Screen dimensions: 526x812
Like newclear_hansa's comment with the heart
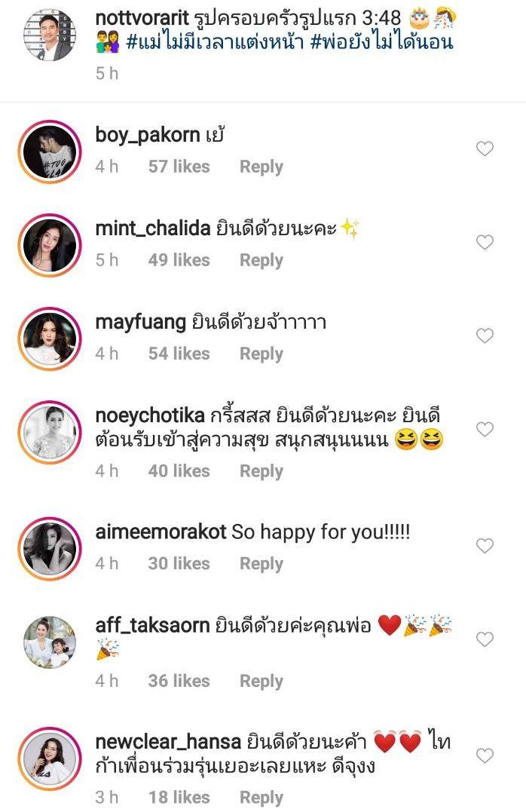coord(485,756)
